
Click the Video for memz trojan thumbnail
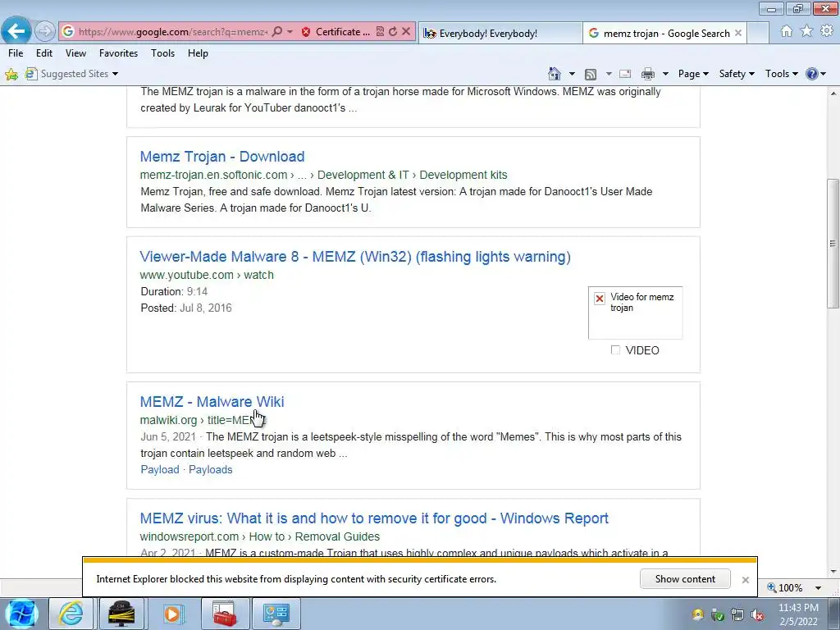[x=636, y=313]
